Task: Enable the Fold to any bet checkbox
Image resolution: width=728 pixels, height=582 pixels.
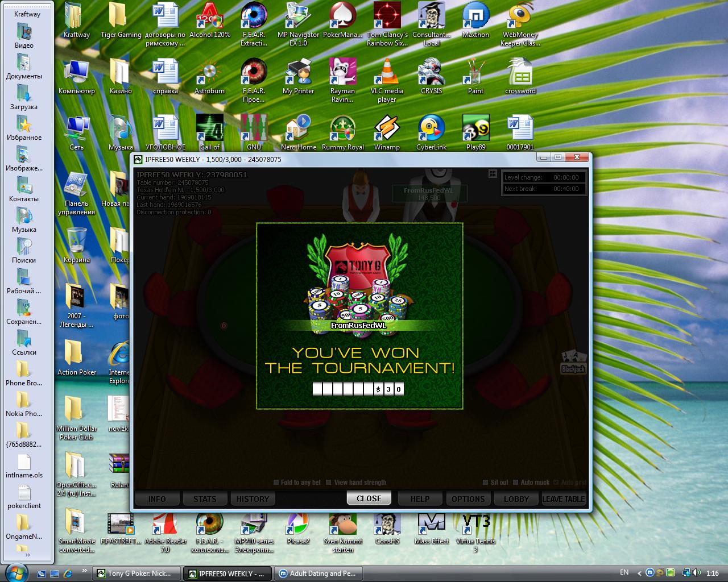Action: click(276, 483)
